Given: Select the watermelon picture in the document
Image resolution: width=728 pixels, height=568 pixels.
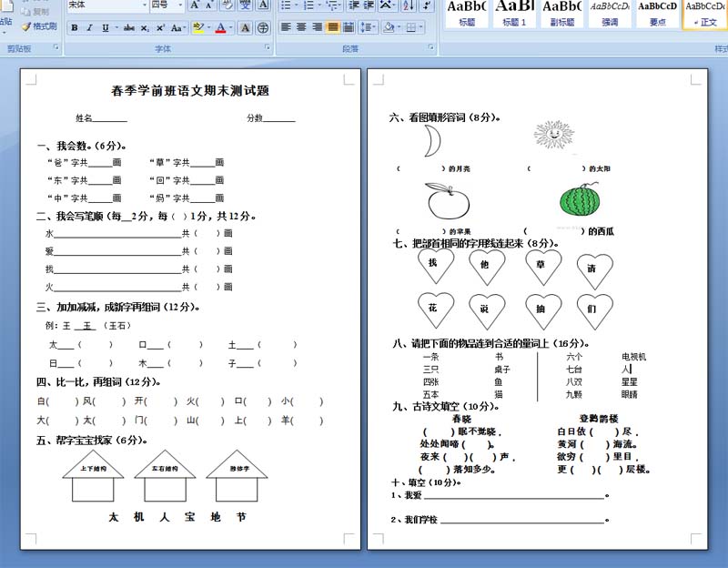Looking at the screenshot, I should 580,200.
